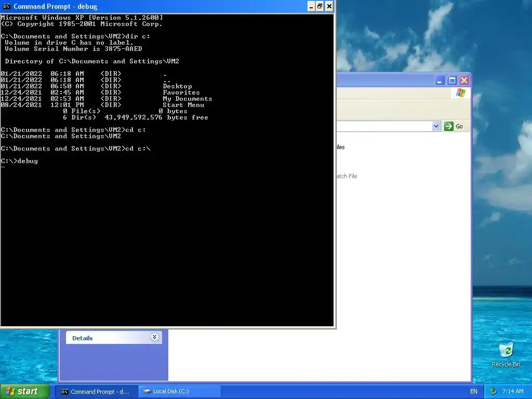
Task: Click the Windows flag logo in Explorer
Action: pyautogui.click(x=461, y=92)
